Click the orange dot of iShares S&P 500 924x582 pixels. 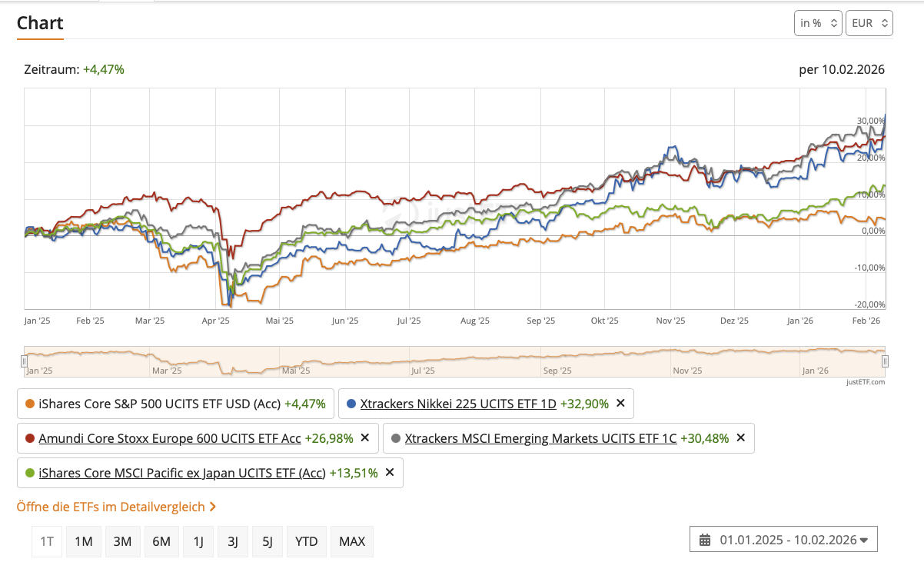coord(30,404)
